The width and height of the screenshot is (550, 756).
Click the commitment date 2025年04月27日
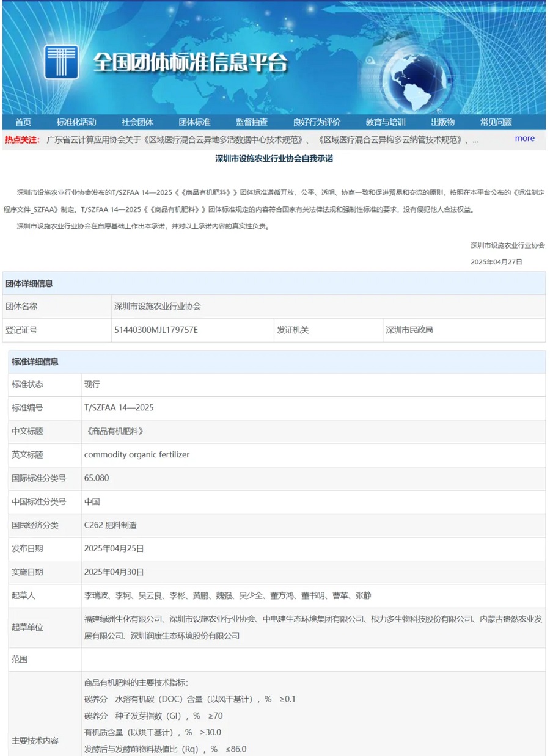pyautogui.click(x=496, y=262)
